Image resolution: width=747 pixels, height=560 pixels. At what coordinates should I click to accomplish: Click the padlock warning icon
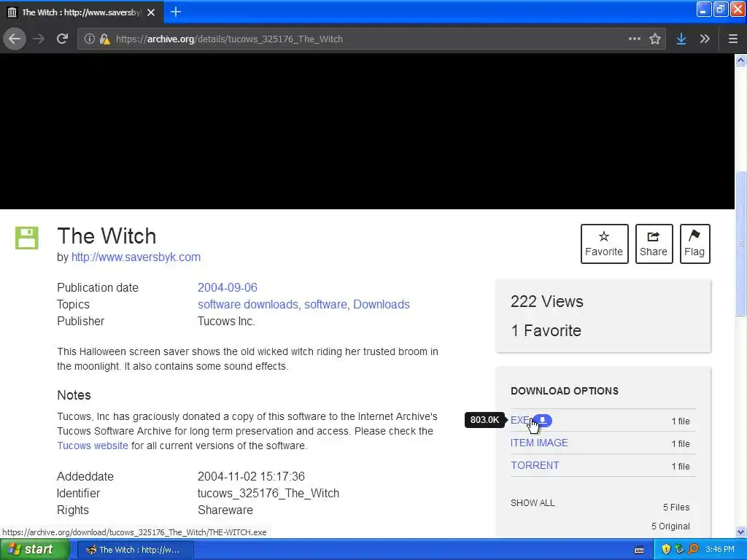pyautogui.click(x=105, y=39)
